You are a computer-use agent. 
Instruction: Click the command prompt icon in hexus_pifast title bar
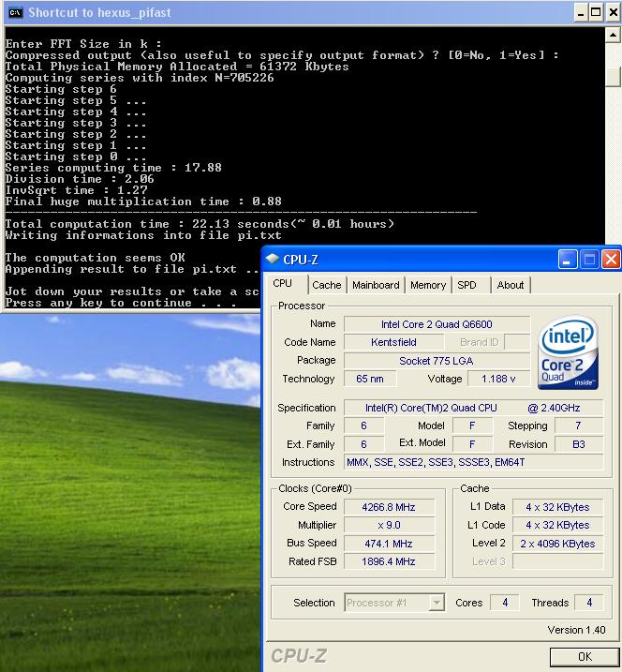15,12
